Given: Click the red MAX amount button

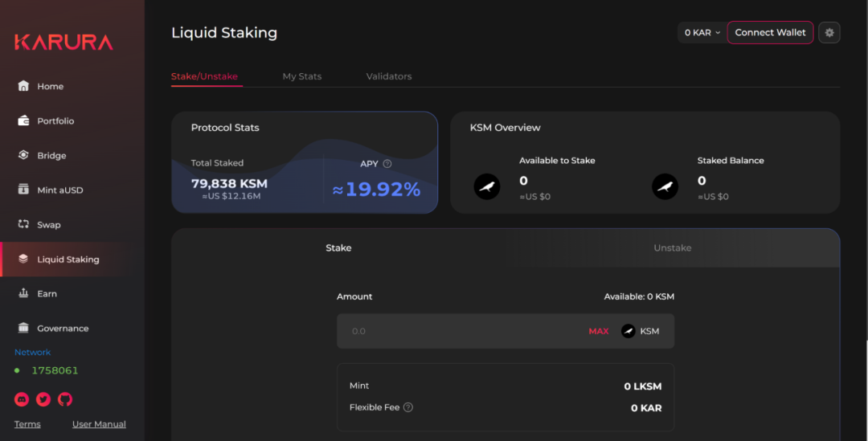Looking at the screenshot, I should click(x=599, y=331).
